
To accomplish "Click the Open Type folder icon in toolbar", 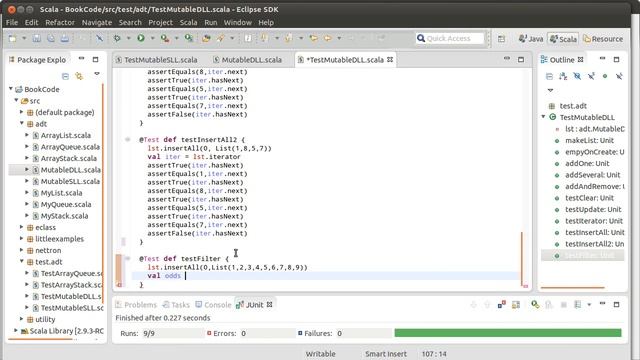I will coord(206,38).
